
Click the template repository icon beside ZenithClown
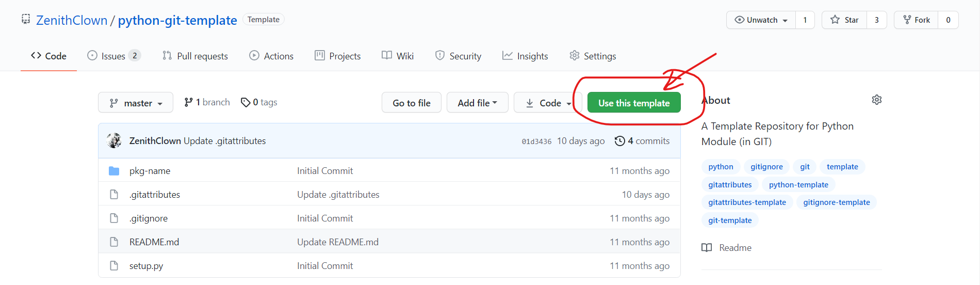26,20
